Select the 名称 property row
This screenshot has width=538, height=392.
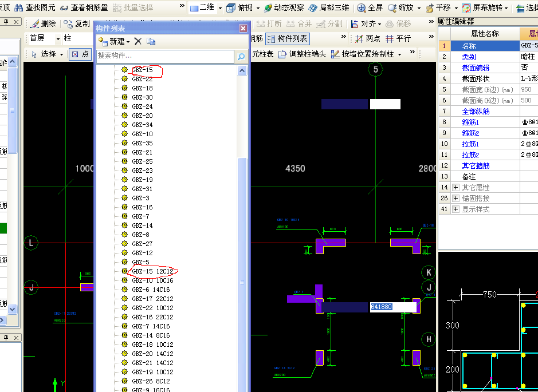[485, 46]
